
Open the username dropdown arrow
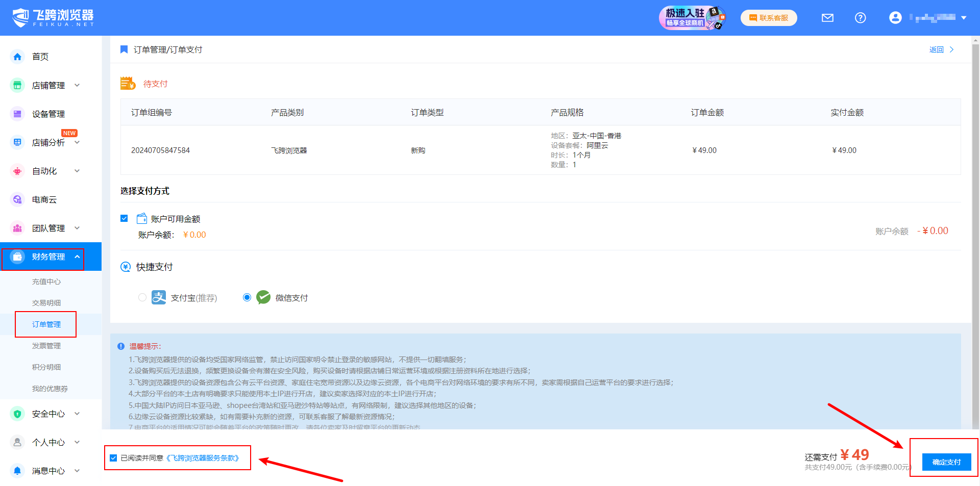coord(964,18)
